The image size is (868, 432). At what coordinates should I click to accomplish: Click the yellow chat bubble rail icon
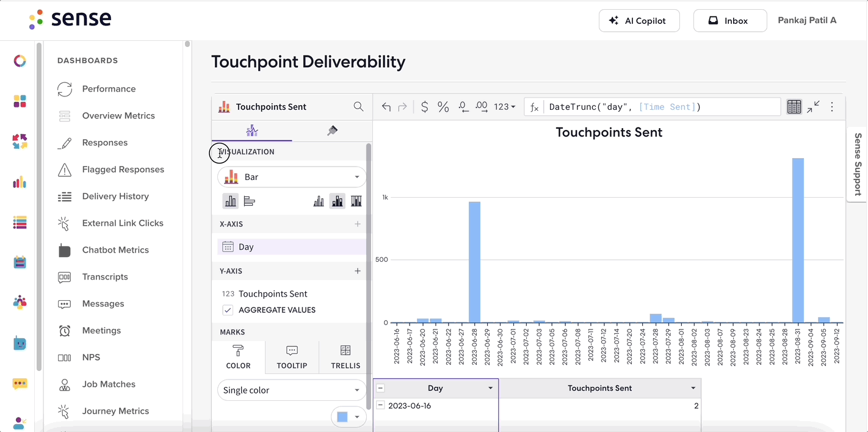coord(20,384)
